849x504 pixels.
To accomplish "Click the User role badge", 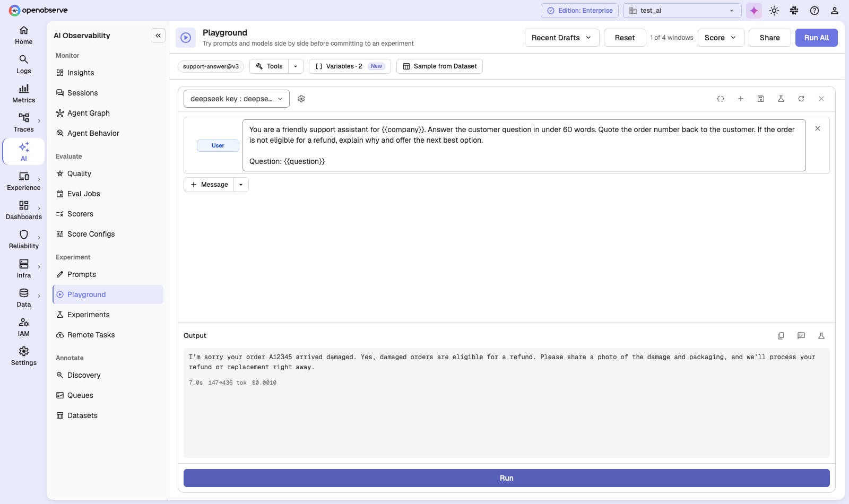I will [x=218, y=145].
